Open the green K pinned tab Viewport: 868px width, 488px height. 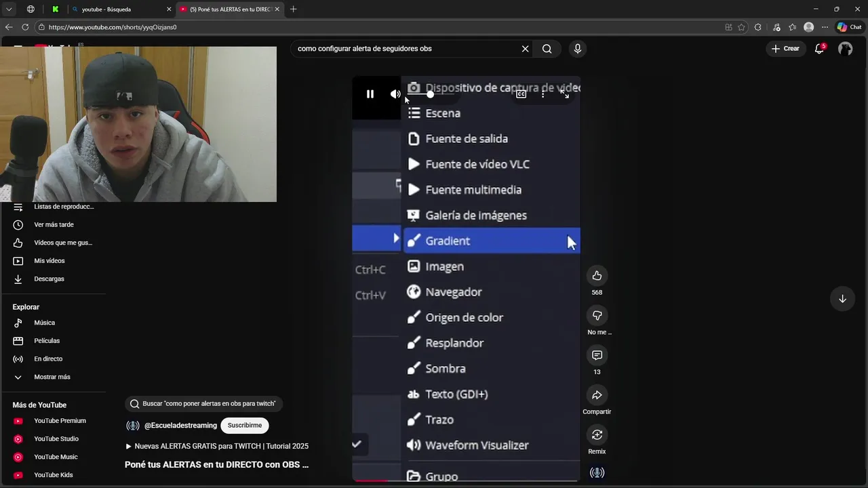click(55, 9)
